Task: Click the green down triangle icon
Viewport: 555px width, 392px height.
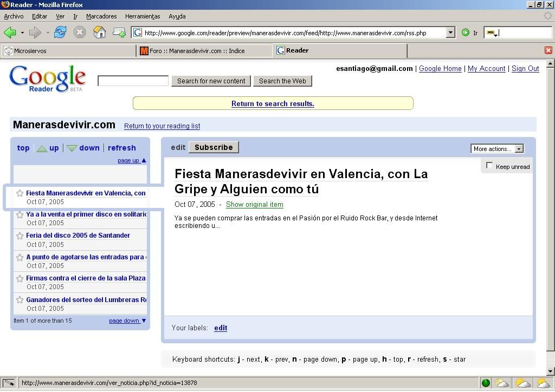Action: click(72, 148)
